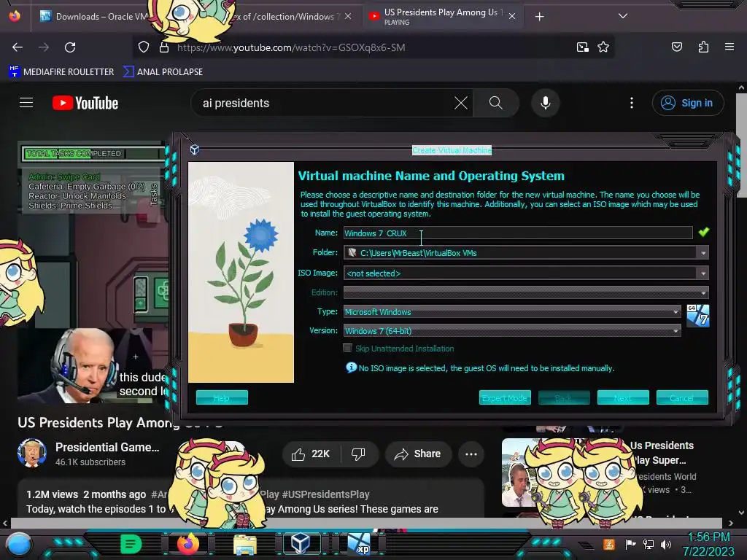Open the Firefox extensions icon
Viewport: 747px width, 560px height.
[x=703, y=47]
